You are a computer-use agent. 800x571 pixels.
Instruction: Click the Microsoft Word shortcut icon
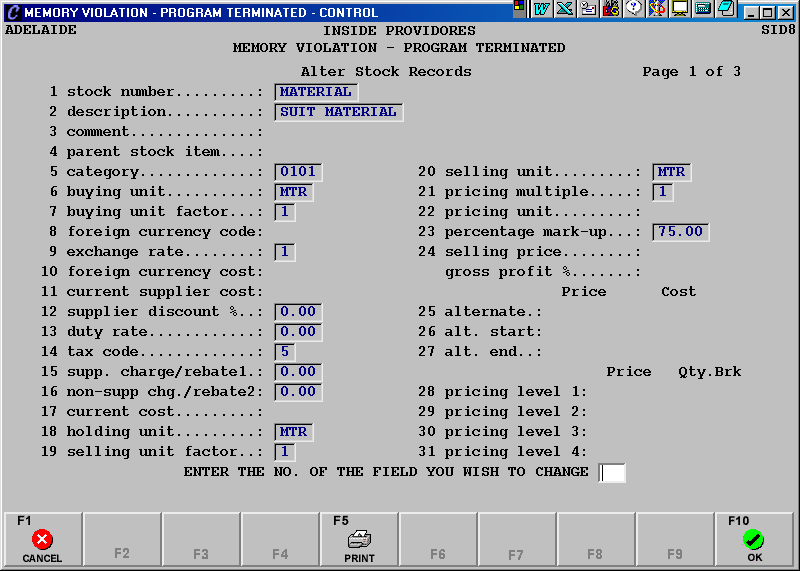point(542,9)
